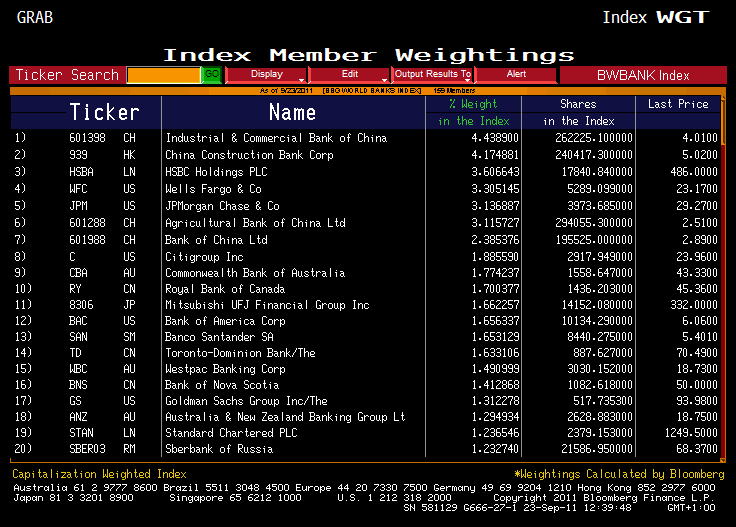
Task: Select ticker RY CN
Action: [102, 289]
